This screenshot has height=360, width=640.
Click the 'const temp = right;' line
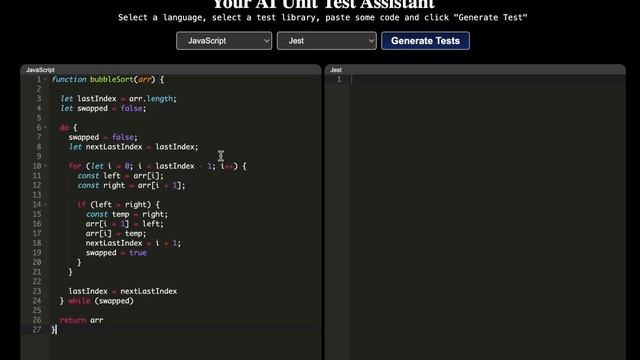(127, 214)
